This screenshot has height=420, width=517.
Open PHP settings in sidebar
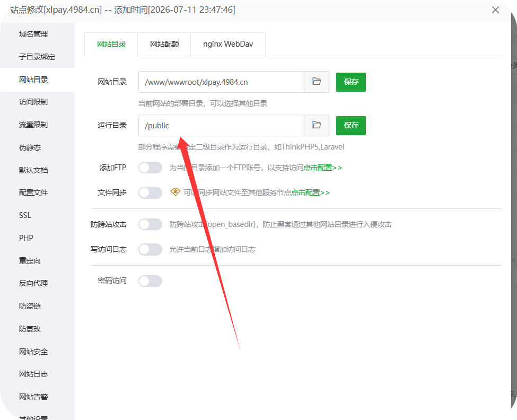26,238
